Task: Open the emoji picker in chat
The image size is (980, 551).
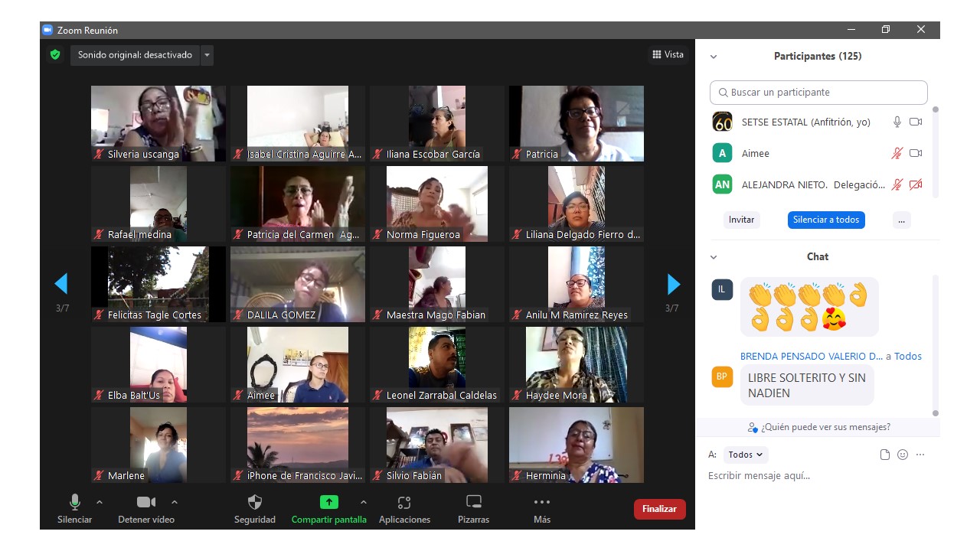Action: (903, 455)
